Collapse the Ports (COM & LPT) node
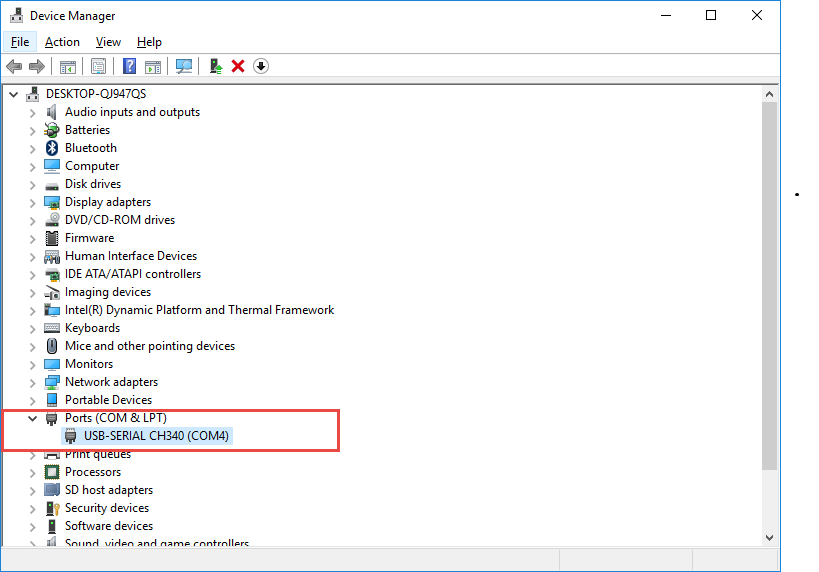The width and height of the screenshot is (819, 572). point(32,418)
